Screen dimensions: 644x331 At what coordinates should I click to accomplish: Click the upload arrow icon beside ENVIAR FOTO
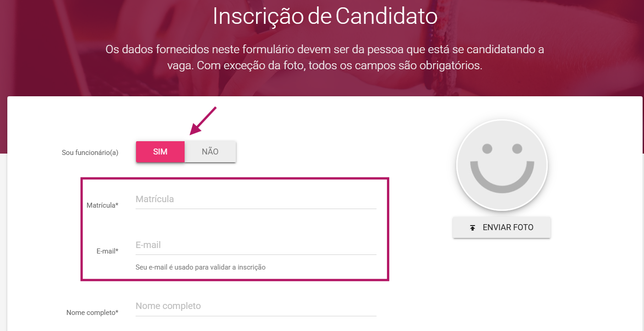[x=473, y=228]
